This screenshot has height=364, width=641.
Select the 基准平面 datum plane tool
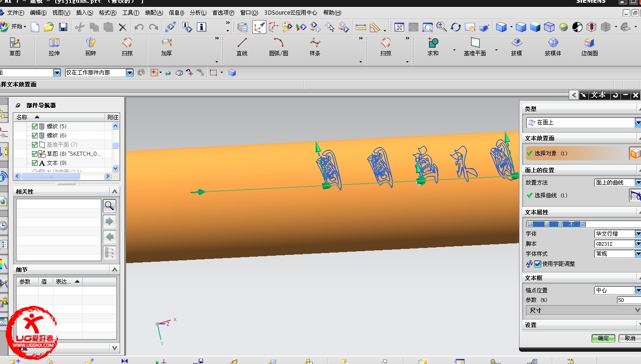(475, 47)
